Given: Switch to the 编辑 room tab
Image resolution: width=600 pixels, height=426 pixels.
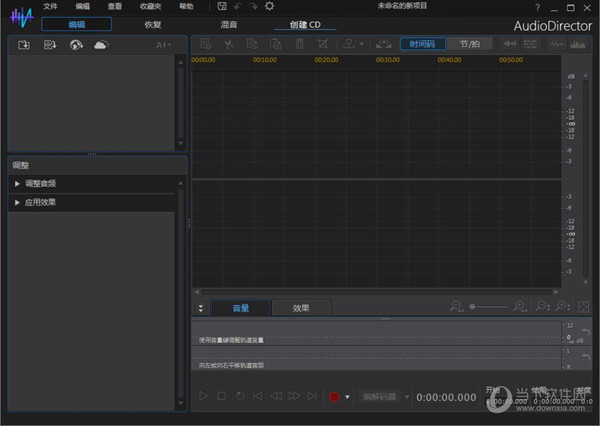Looking at the screenshot, I should click(x=77, y=24).
